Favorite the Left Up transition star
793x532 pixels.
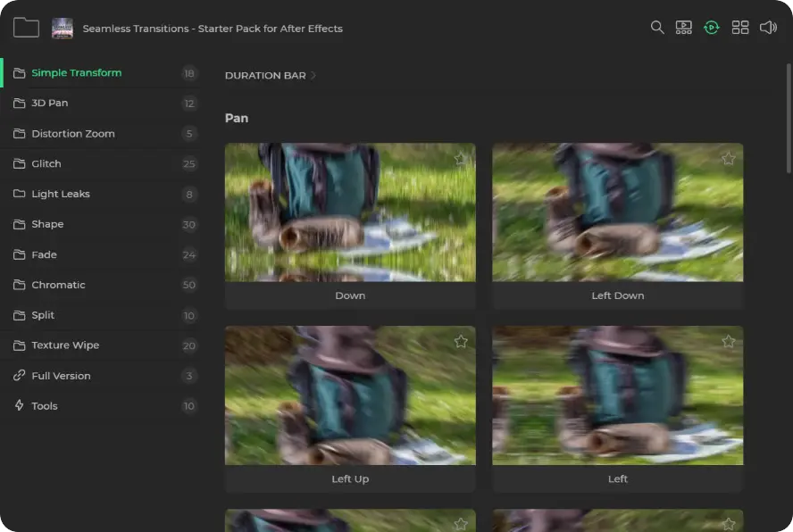(x=460, y=342)
